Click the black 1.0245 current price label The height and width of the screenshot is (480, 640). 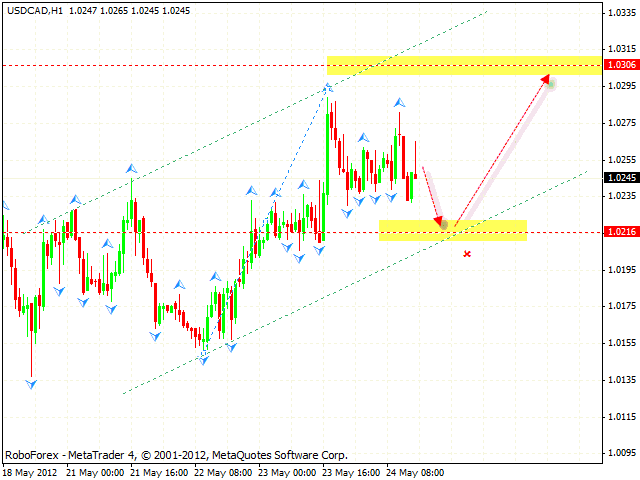(x=620, y=178)
